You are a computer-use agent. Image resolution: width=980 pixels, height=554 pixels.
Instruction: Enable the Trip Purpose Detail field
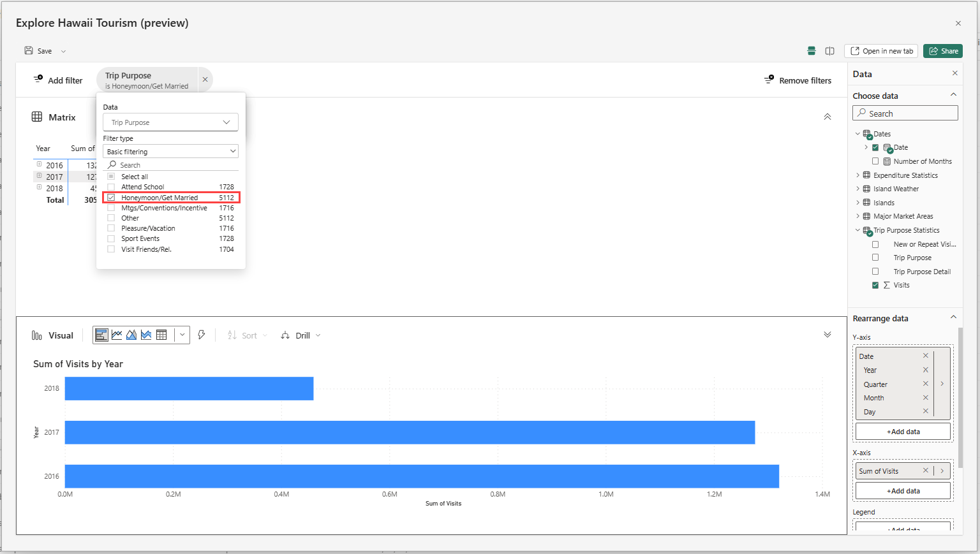[875, 271]
